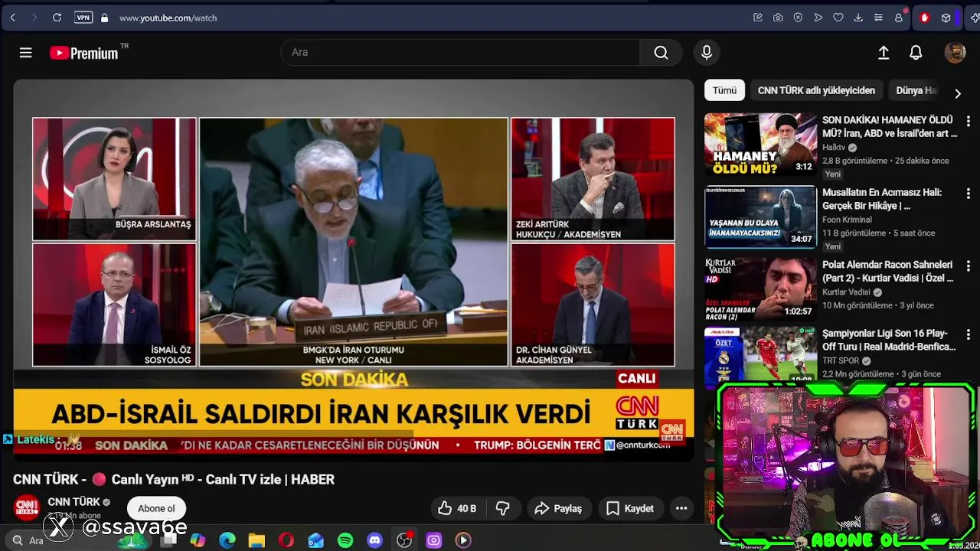Open the upload/create icon in YouTube header
Screen dimensions: 980x551
(884, 52)
